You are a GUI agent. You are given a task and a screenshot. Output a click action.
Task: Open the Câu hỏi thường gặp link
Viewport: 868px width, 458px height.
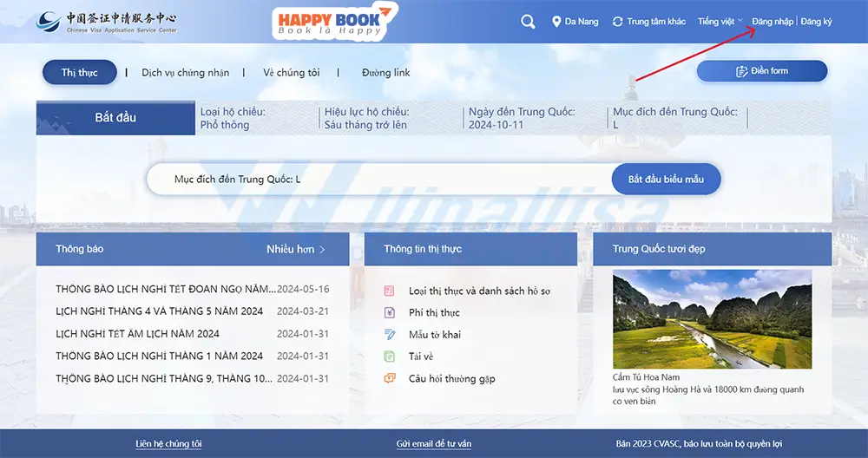tap(451, 379)
